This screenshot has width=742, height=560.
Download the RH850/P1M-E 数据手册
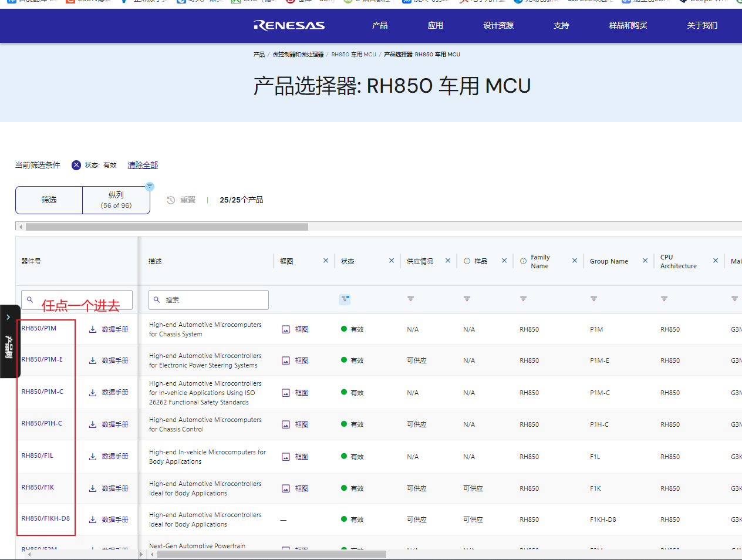click(109, 360)
